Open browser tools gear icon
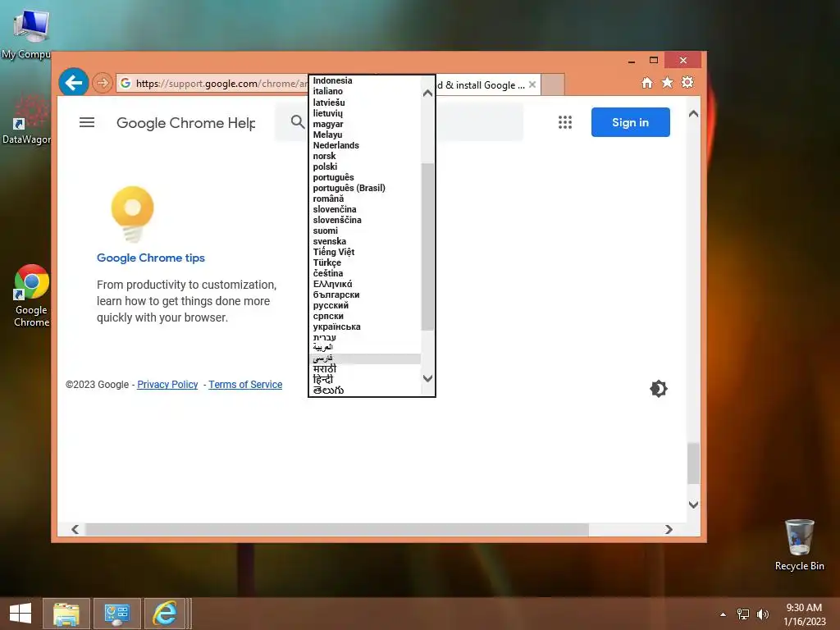 [687, 82]
